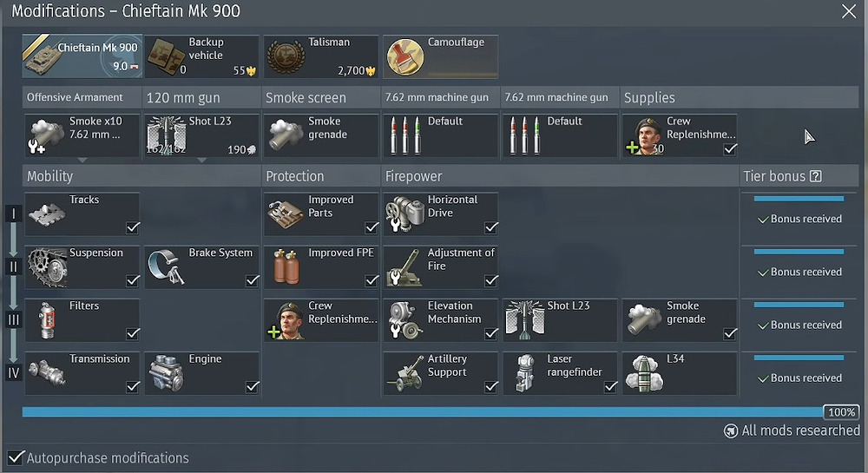This screenshot has width=868, height=473.
Task: Click the Tracks modification icon
Action: click(48, 214)
